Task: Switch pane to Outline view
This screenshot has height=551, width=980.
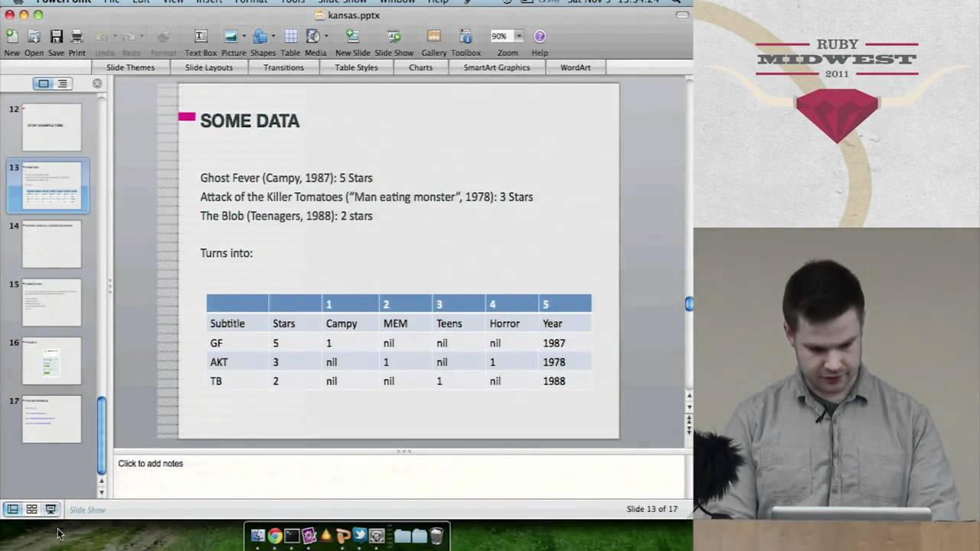Action: pos(62,83)
